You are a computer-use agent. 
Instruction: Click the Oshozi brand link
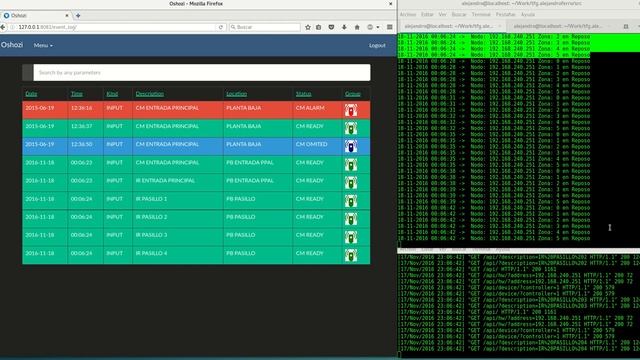click(11, 45)
